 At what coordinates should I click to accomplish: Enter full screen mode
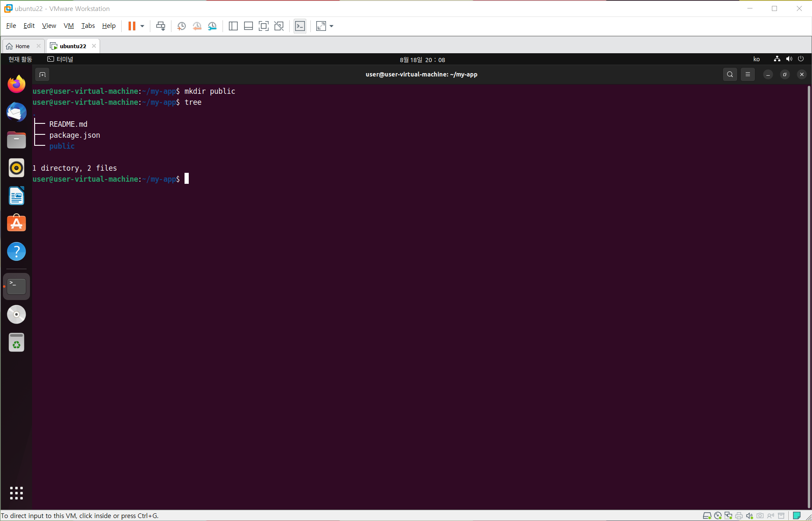(263, 26)
